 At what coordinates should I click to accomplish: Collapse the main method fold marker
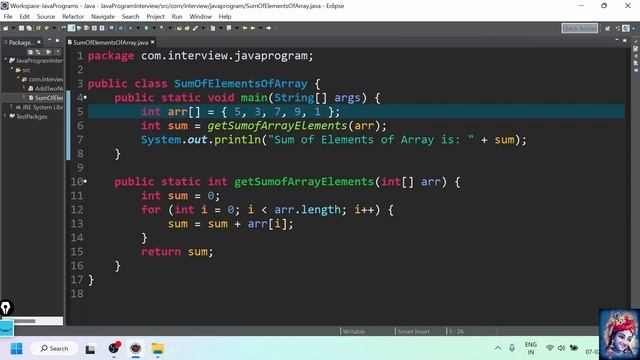85,98
